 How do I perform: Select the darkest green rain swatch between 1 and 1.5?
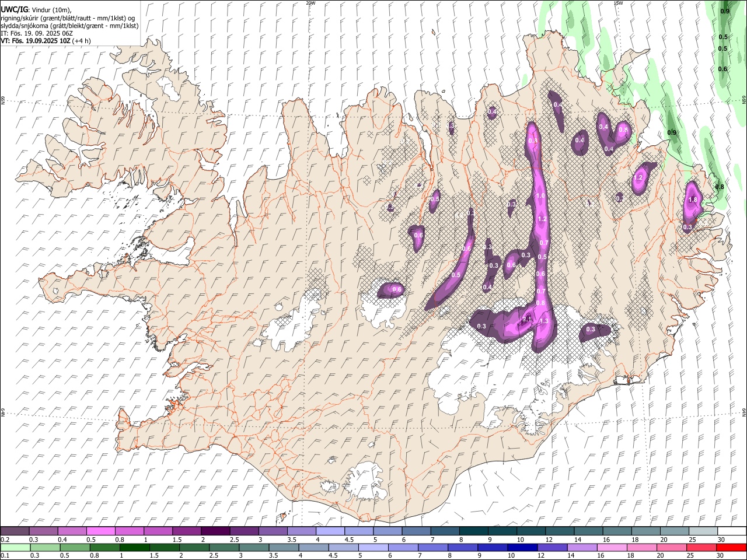(x=135, y=548)
